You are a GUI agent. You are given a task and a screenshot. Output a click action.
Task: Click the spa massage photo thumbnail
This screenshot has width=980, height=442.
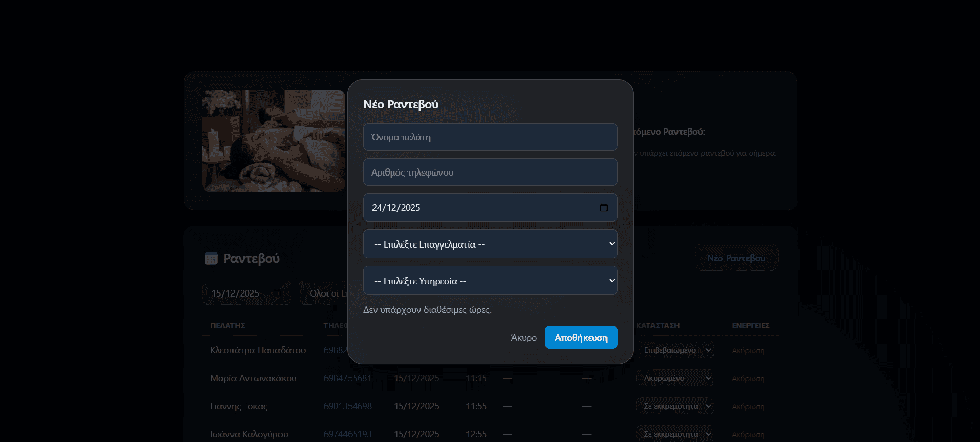tap(274, 141)
